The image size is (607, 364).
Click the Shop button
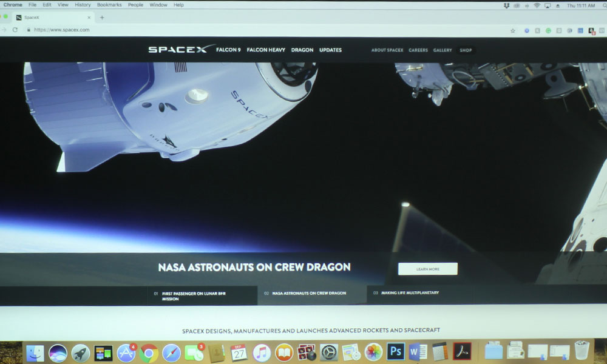point(466,50)
